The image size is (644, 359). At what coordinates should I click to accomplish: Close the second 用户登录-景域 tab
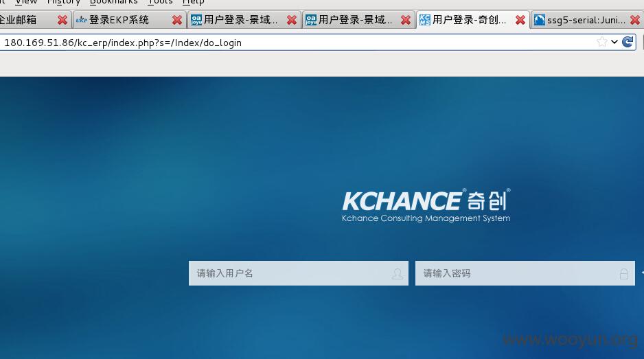click(406, 20)
